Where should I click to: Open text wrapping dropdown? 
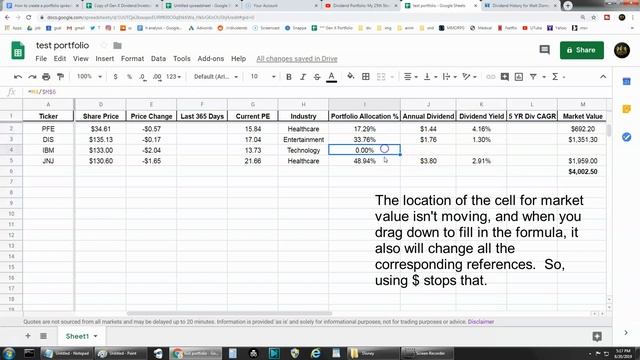pyautogui.click(x=449, y=77)
